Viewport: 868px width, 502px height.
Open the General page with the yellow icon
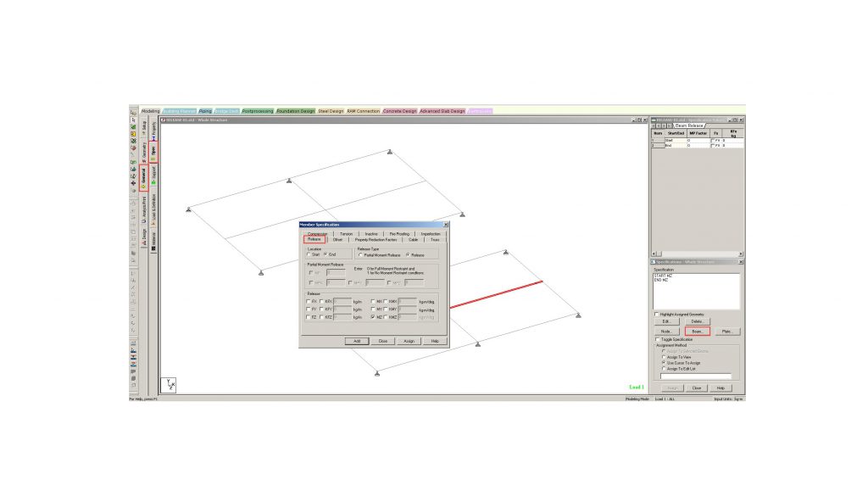(x=143, y=176)
